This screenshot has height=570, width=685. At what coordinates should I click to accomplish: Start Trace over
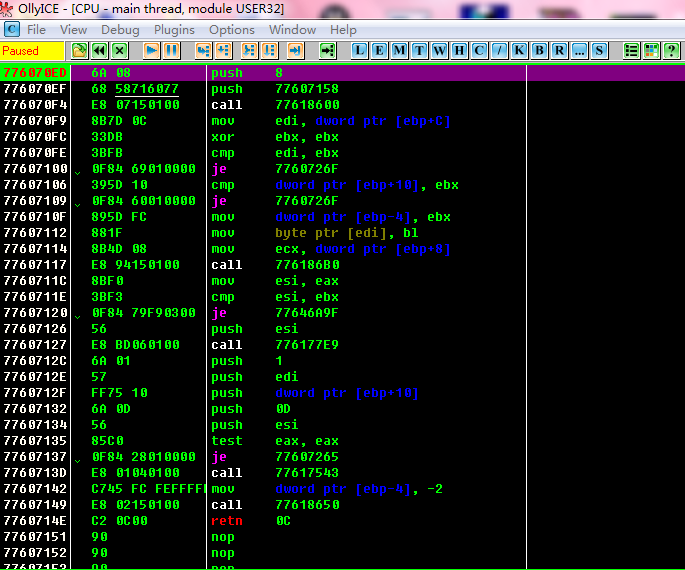tap(270, 51)
